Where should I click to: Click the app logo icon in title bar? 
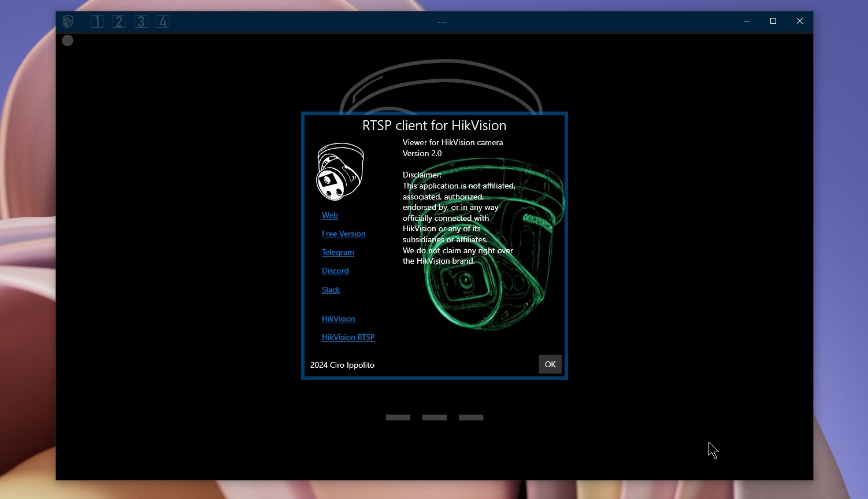[68, 21]
